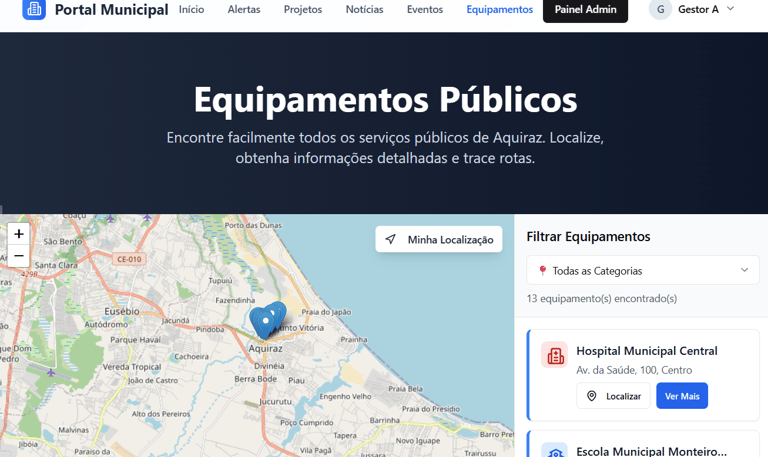Click the G user avatar

pos(660,9)
